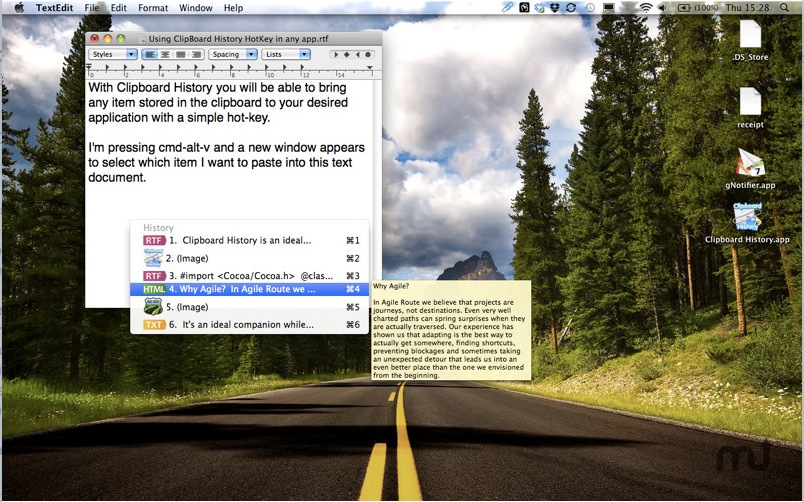Image resolution: width=804 pixels, height=502 pixels.
Task: Select the receipt file icon on desktop
Action: click(x=750, y=101)
